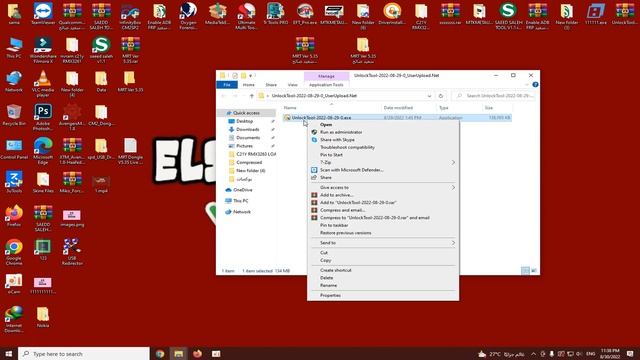Open Internet Download Manager desktop icon

coord(14,319)
